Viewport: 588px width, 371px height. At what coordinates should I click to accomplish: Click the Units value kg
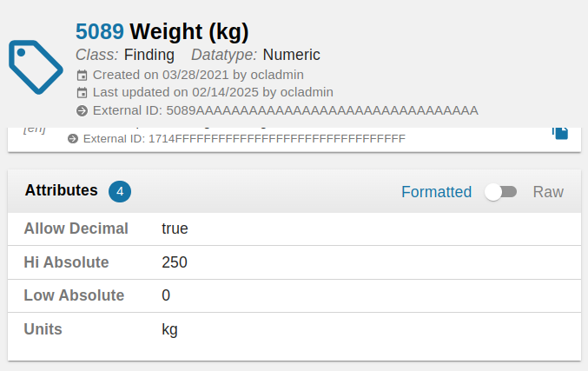169,329
